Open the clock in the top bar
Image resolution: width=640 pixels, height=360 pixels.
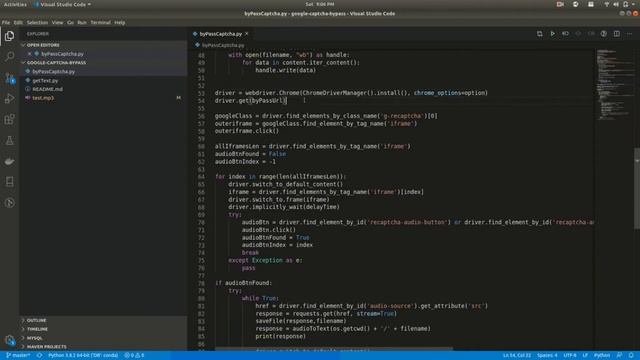[320, 4]
